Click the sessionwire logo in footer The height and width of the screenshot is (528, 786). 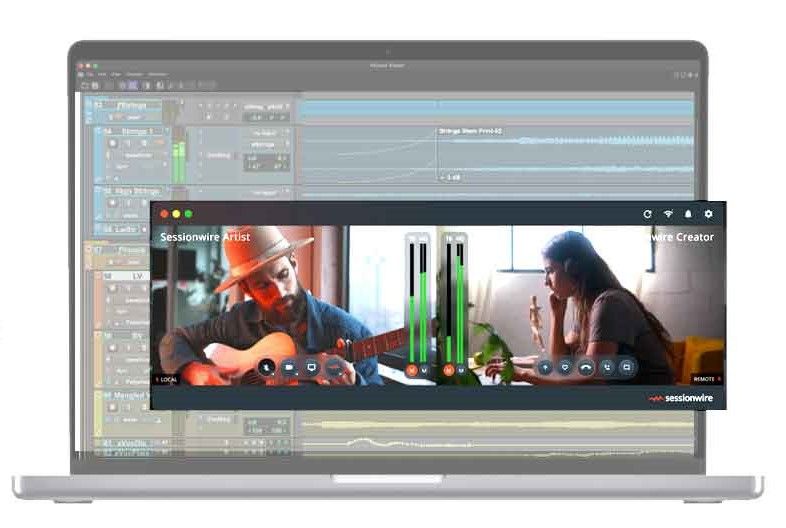point(681,398)
